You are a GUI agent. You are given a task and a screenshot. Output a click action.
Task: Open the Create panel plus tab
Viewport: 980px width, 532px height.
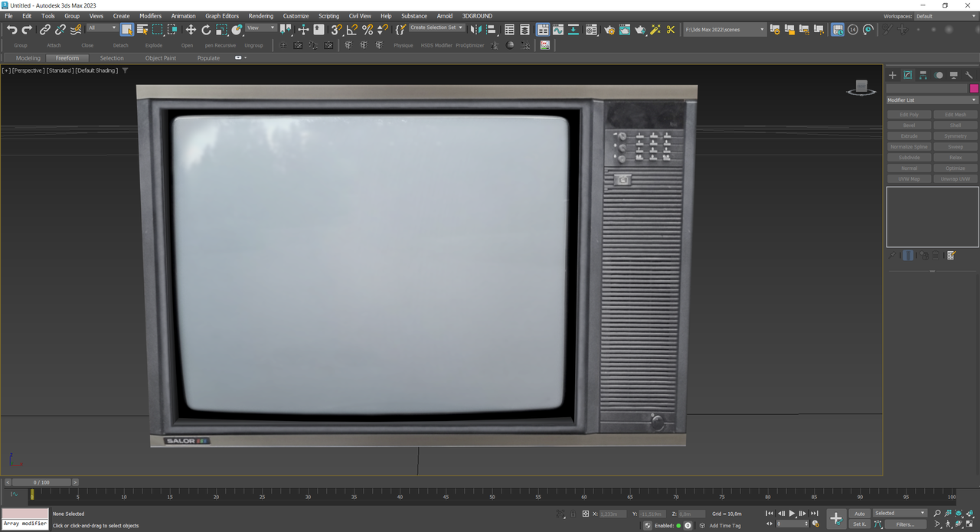(x=892, y=75)
